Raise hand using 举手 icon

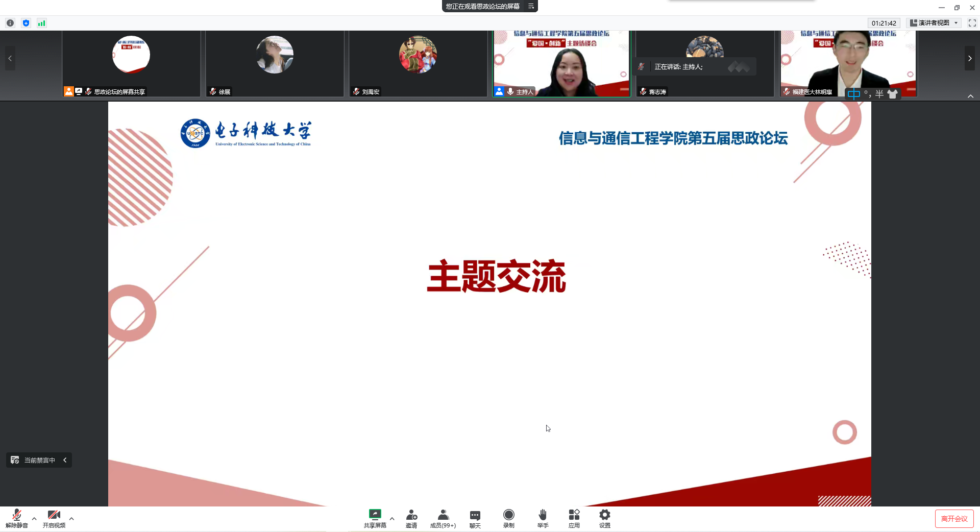click(x=543, y=518)
